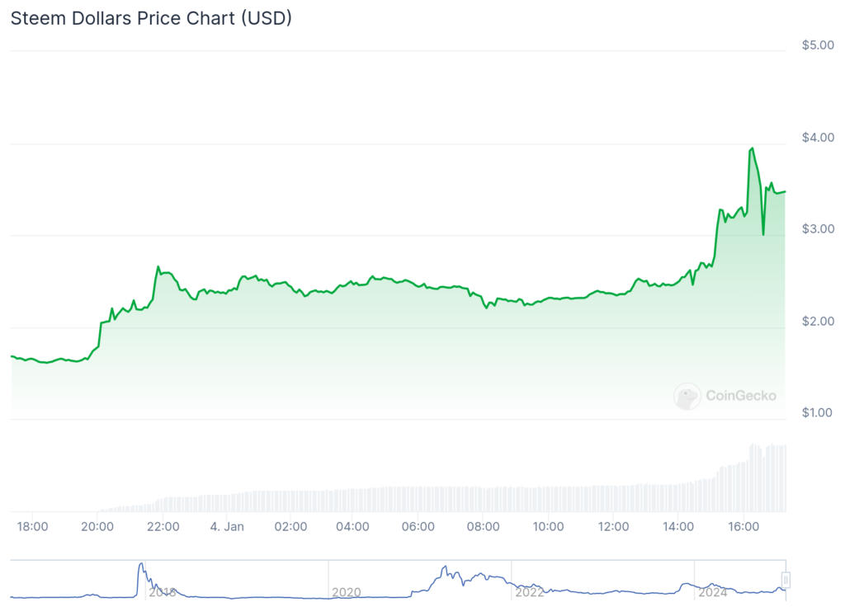Click the 4. Jan date axis label

coord(227,526)
